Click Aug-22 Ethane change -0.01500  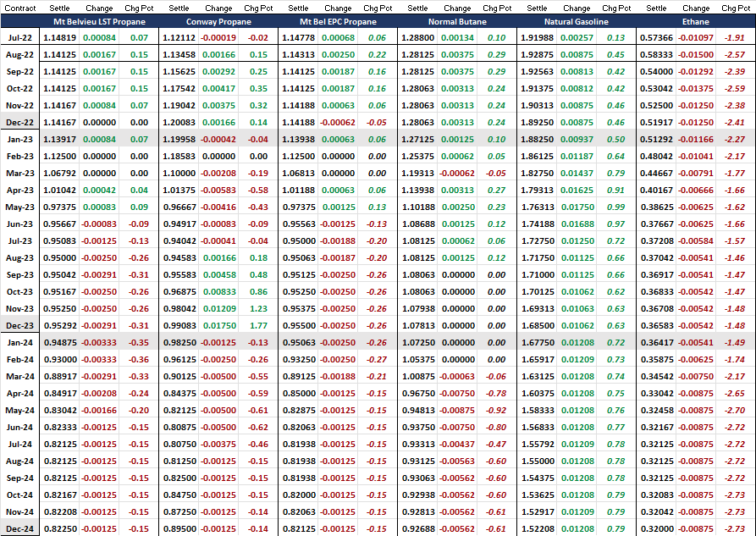[x=696, y=54]
